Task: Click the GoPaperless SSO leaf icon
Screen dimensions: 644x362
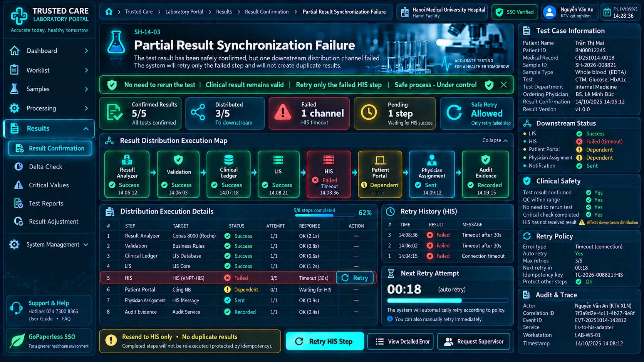Action: point(17,340)
